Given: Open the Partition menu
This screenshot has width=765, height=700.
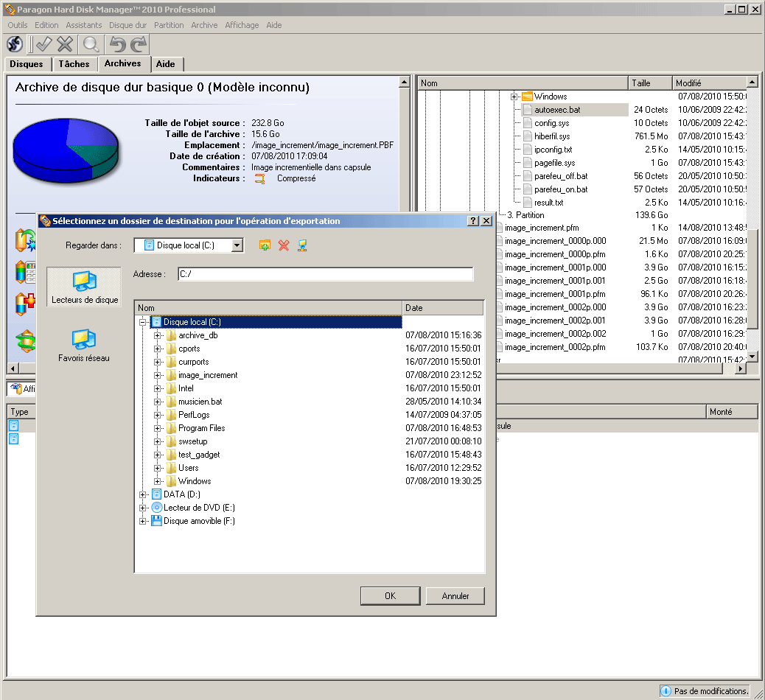Looking at the screenshot, I should point(169,25).
